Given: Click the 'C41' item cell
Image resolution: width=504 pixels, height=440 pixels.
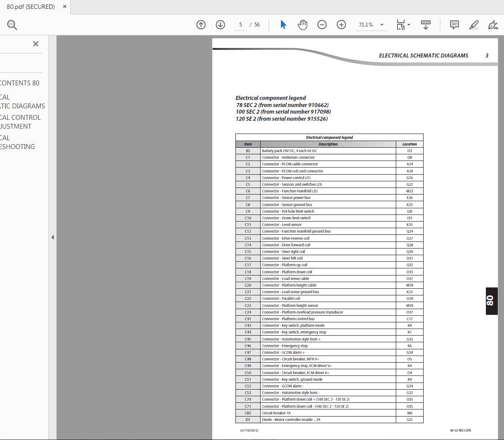Looking at the screenshot, I should [x=248, y=319].
